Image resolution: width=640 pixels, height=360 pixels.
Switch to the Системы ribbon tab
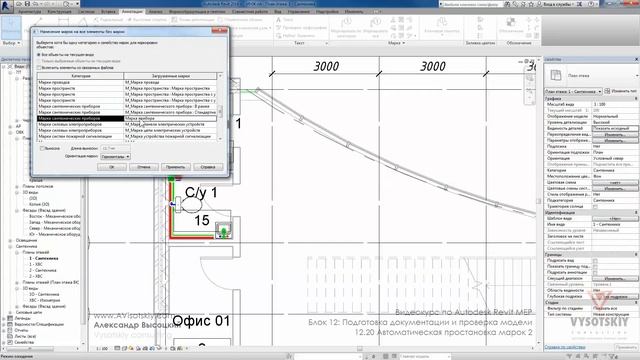(86, 12)
